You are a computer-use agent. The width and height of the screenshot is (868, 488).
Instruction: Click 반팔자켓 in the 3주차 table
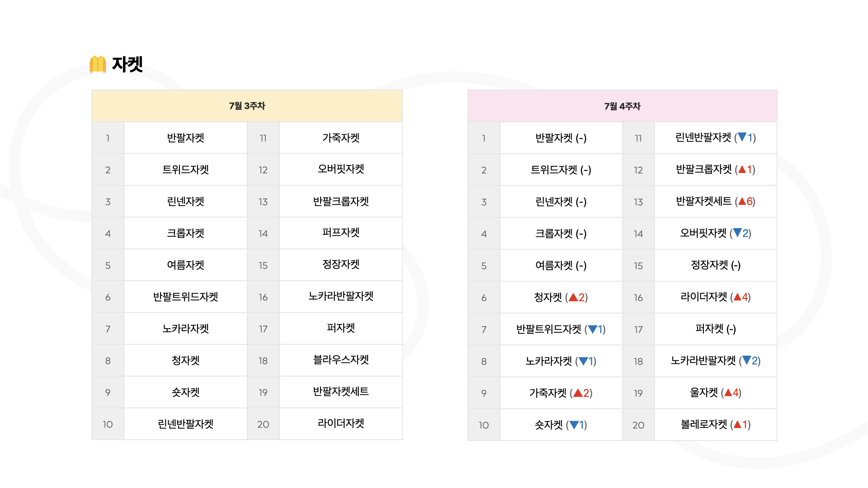tap(185, 138)
